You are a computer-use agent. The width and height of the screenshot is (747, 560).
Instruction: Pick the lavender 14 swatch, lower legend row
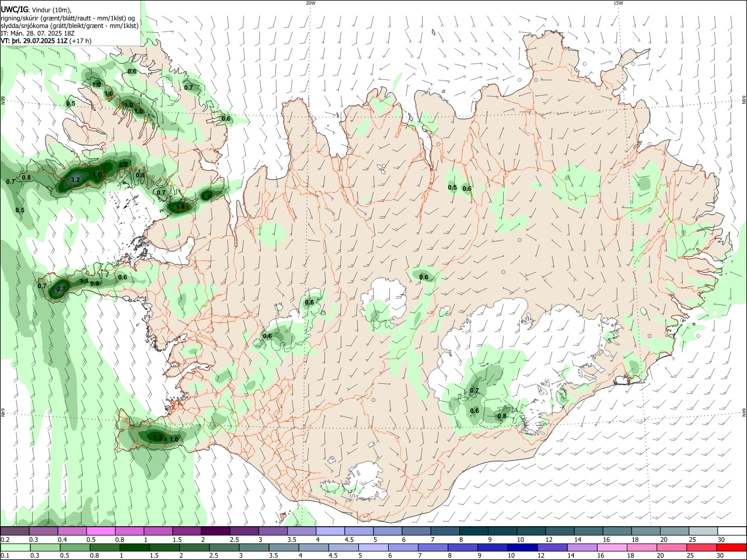(581, 547)
